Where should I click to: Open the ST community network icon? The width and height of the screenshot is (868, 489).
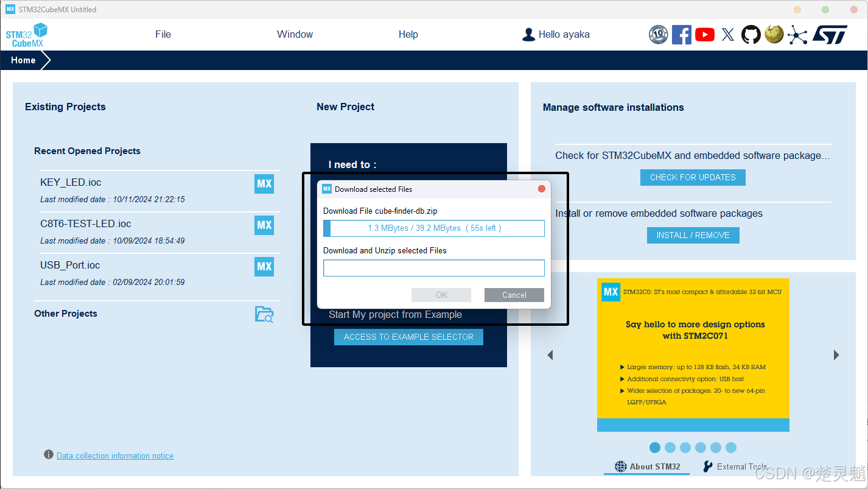click(797, 35)
